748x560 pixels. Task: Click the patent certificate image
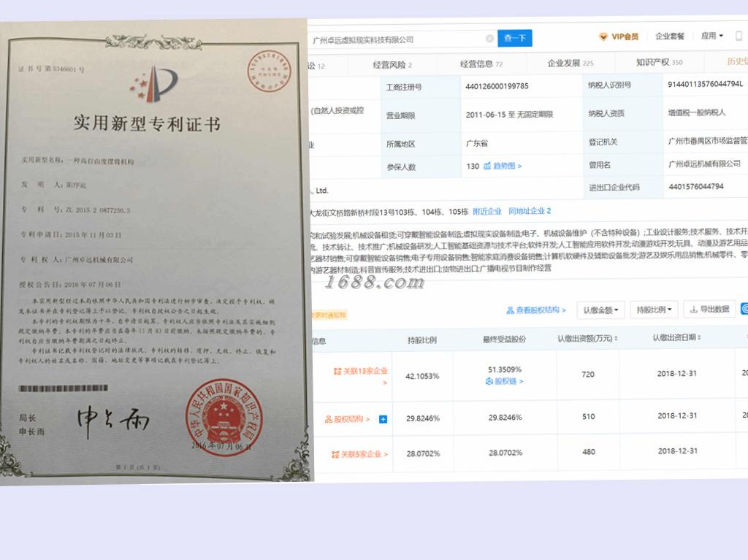point(156,253)
